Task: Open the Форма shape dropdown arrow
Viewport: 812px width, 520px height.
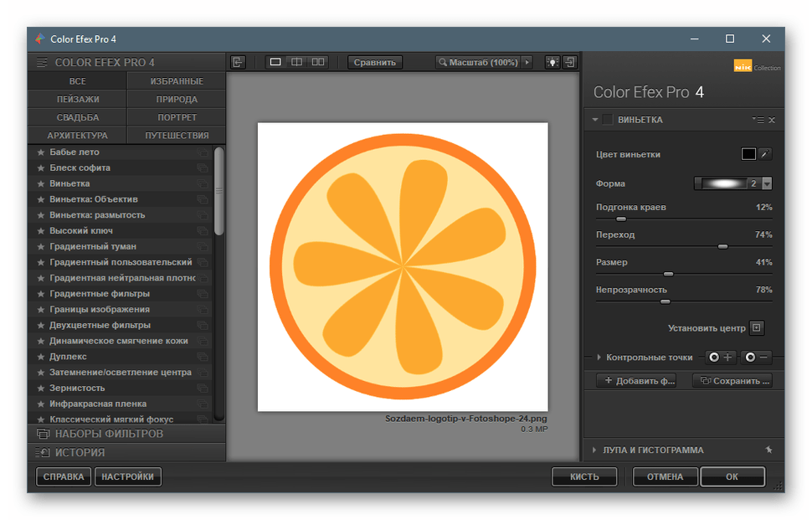Action: point(767,183)
